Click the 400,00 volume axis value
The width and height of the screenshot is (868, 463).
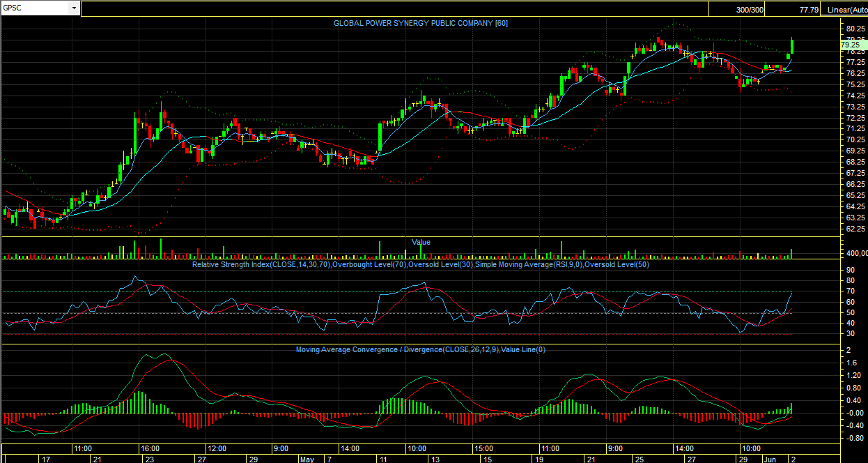(856, 253)
